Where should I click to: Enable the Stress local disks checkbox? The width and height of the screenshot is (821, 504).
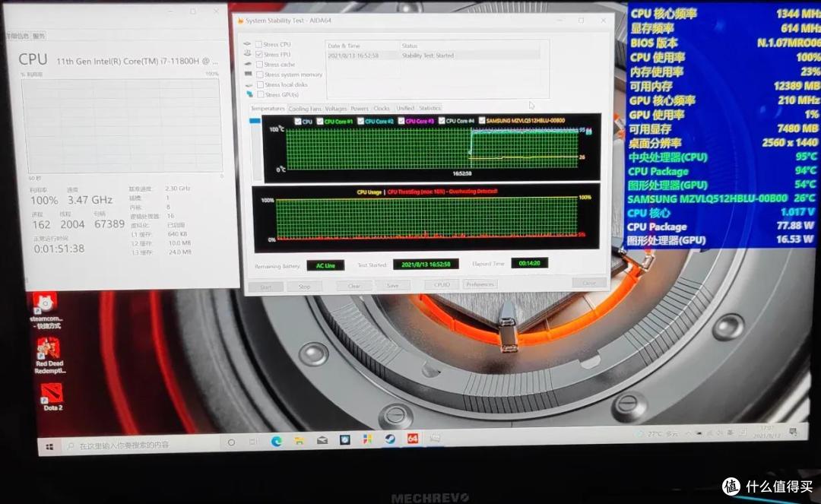coord(260,85)
